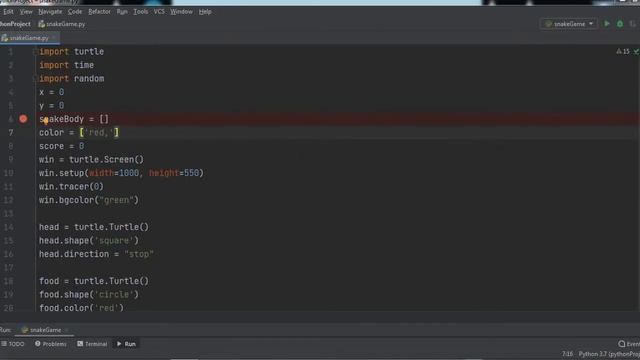Click the 'import random' line
The image size is (640, 360).
point(71,79)
